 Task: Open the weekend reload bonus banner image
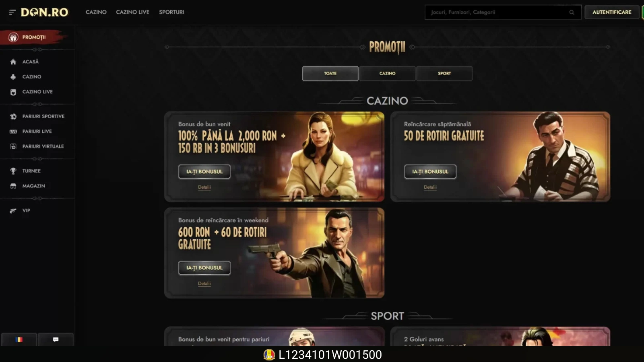click(x=274, y=253)
